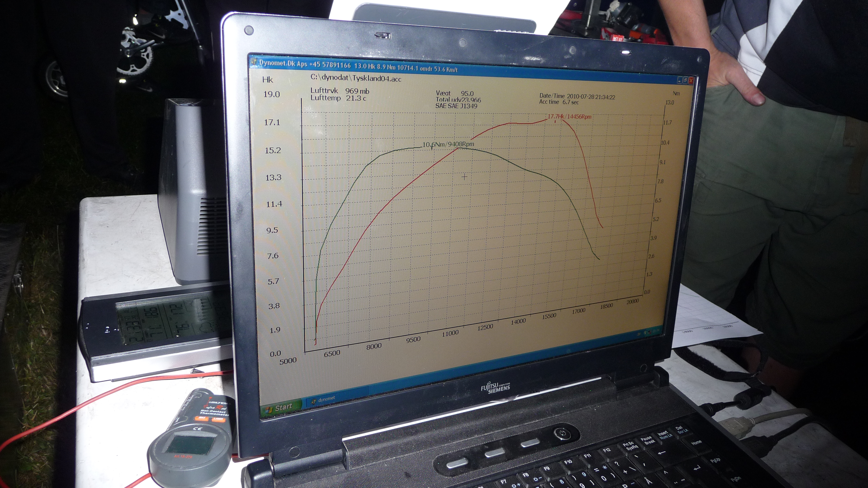The image size is (868, 488).
Task: Minimize the Dynomet window
Action: tap(680, 80)
